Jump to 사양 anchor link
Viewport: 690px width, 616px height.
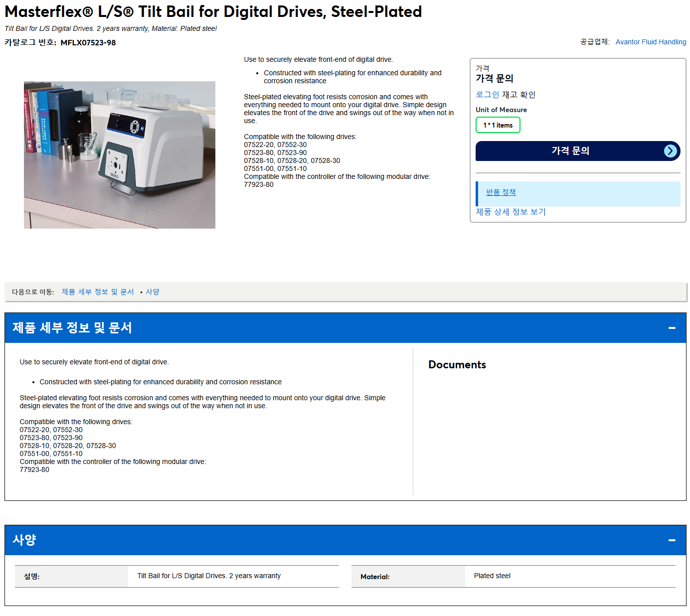(152, 292)
